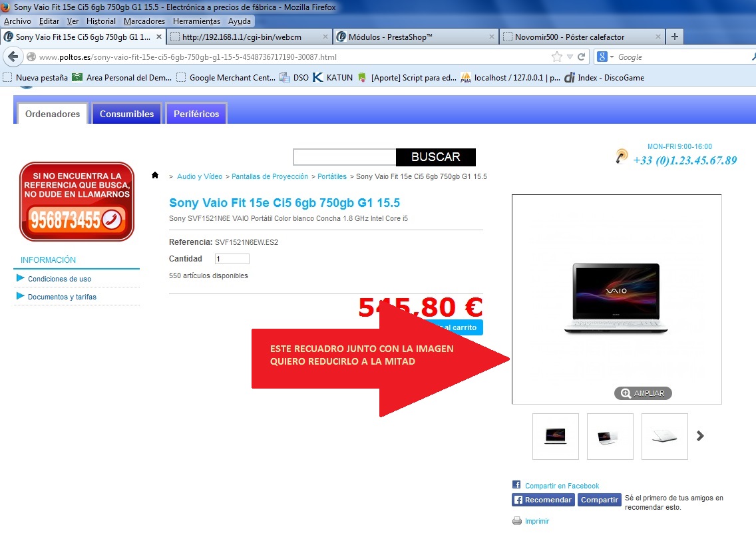Image resolution: width=756 pixels, height=535 pixels.
Task: Click the Imprimir print link
Action: [537, 521]
